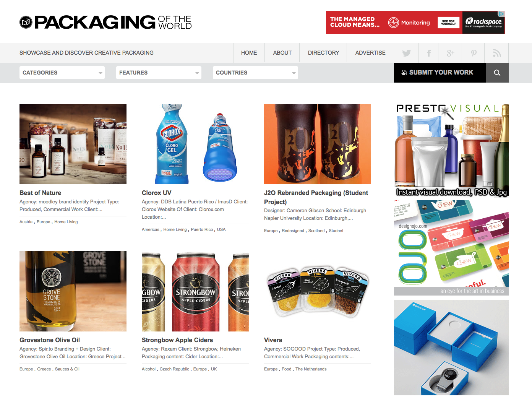The height and width of the screenshot is (398, 532).
Task: Open the Twitter social icon
Action: 406,53
